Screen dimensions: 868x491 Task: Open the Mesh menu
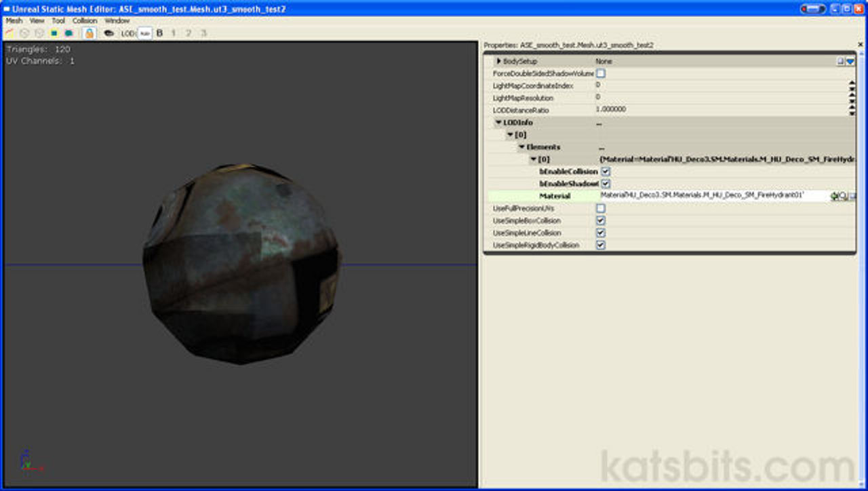12,20
